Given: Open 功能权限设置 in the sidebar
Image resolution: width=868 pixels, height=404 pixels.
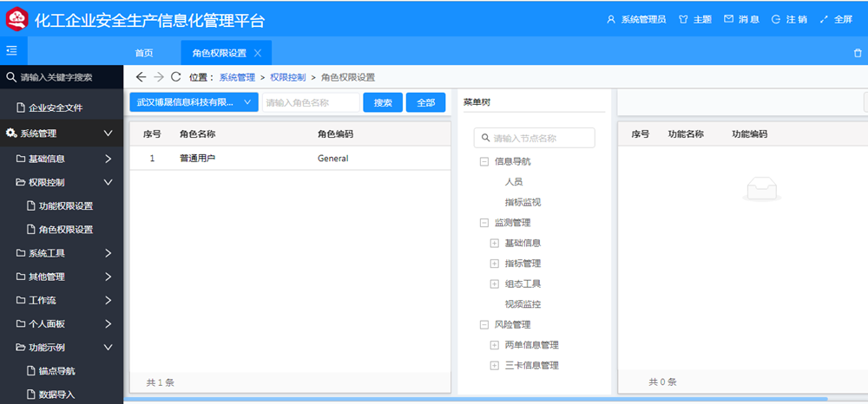Looking at the screenshot, I should tap(62, 206).
